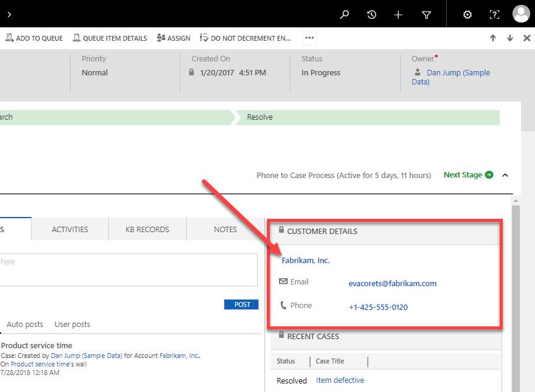Click the user profile avatar
The width and height of the screenshot is (535, 392).
521,13
